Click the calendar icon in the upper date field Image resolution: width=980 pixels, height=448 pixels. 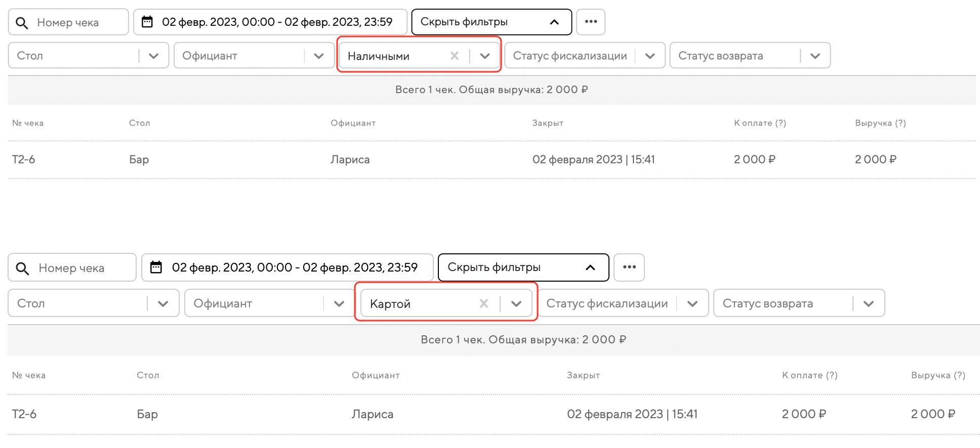(147, 22)
